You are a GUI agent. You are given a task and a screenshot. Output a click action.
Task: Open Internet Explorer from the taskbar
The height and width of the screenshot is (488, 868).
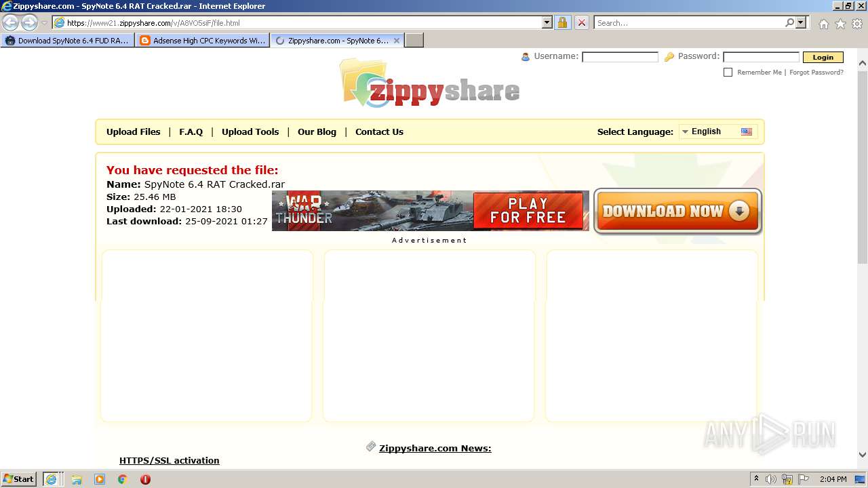pos(52,479)
